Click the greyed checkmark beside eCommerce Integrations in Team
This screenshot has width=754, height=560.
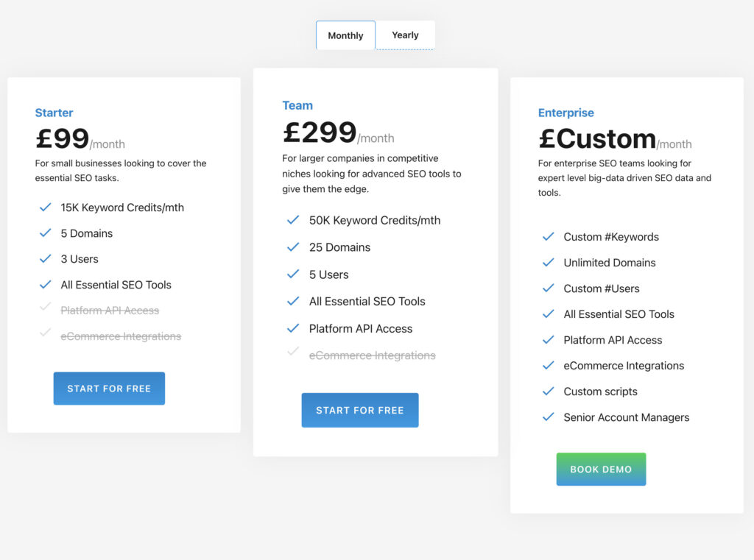[292, 355]
